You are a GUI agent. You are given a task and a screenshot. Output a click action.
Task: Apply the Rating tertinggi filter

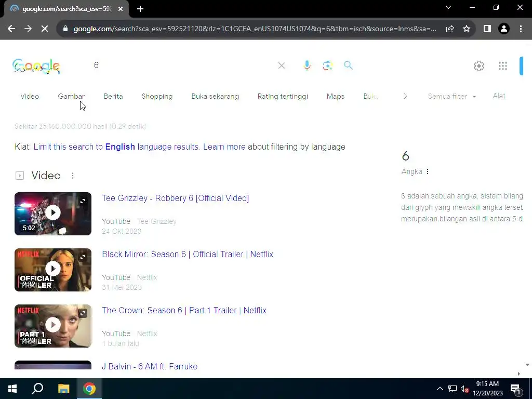coord(283,96)
